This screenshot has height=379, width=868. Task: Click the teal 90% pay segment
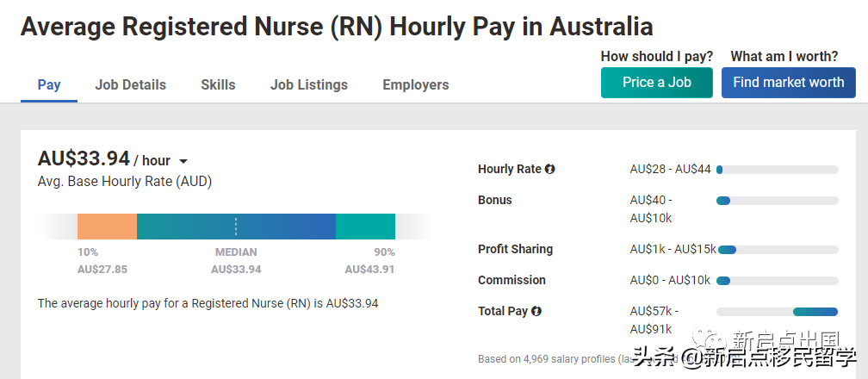pyautogui.click(x=365, y=227)
